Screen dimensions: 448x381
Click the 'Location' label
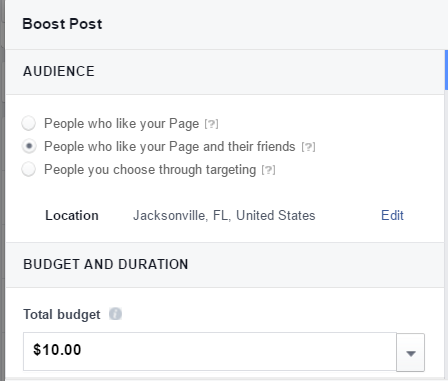click(72, 216)
